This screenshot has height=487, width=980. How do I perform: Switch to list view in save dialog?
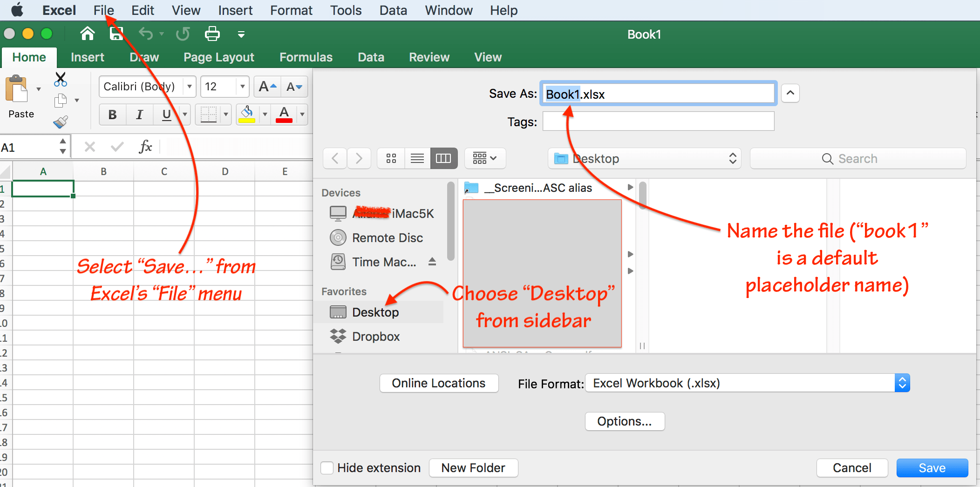pyautogui.click(x=417, y=159)
